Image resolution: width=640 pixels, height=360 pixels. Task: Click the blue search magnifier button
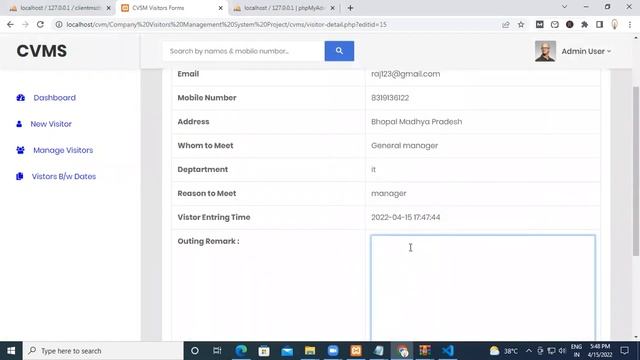point(339,51)
